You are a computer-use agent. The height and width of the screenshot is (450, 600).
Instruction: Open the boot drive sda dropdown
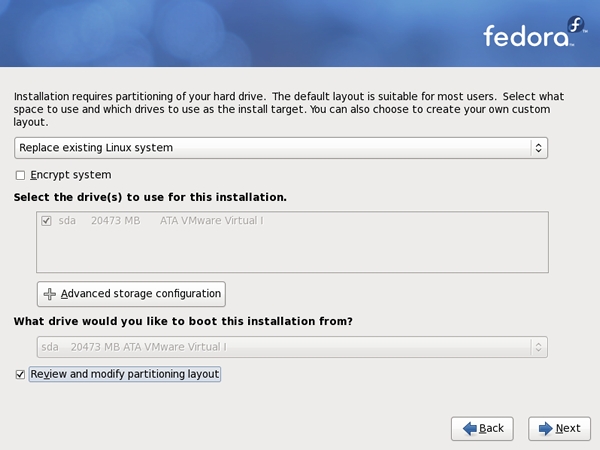292,347
